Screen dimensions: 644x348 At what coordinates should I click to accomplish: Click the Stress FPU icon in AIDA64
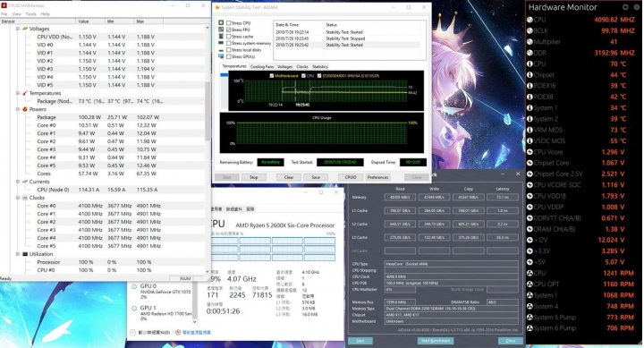click(x=221, y=30)
